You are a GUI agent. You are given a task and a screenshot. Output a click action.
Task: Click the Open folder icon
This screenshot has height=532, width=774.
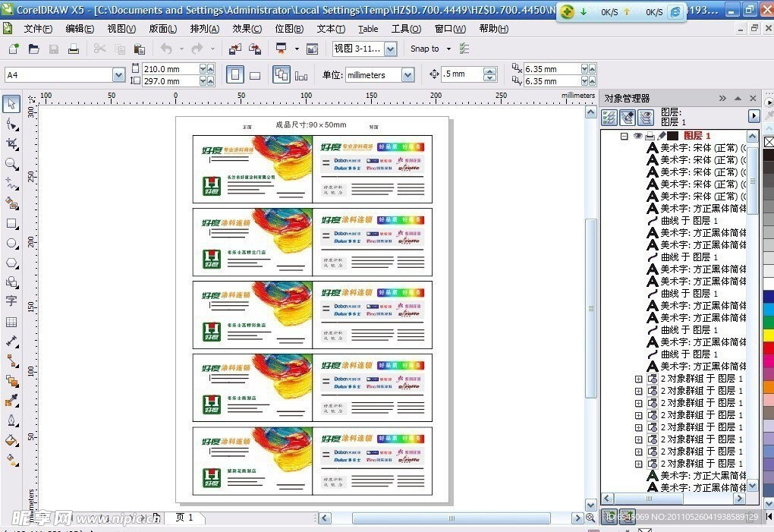coord(33,49)
